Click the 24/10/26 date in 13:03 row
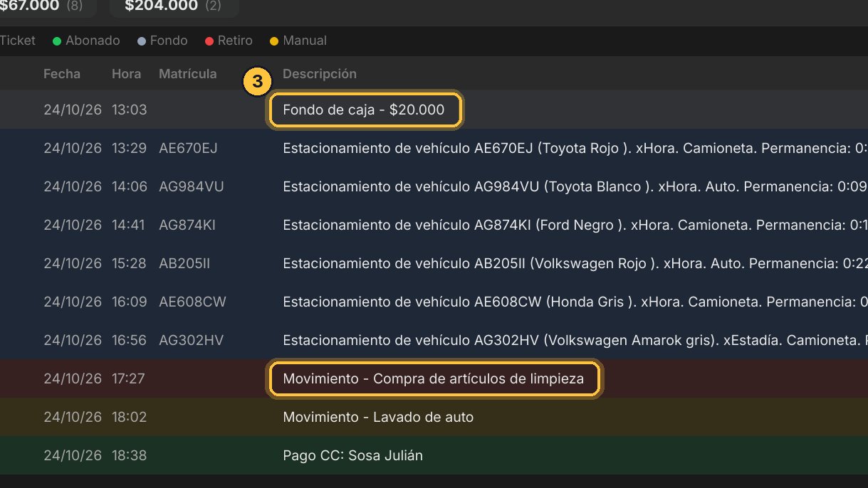Image resolution: width=868 pixels, height=488 pixels. coord(73,110)
